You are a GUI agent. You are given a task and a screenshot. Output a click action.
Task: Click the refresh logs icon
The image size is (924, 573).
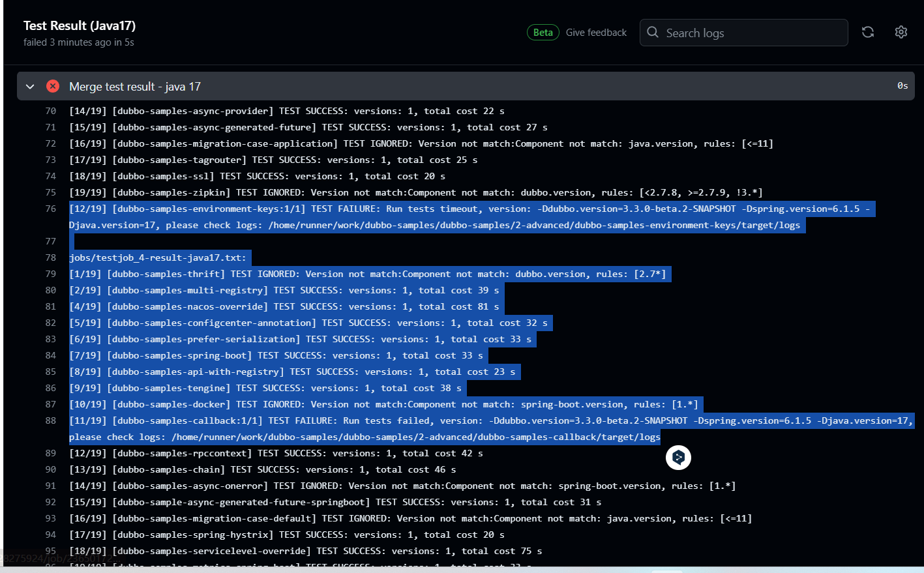[x=867, y=32]
